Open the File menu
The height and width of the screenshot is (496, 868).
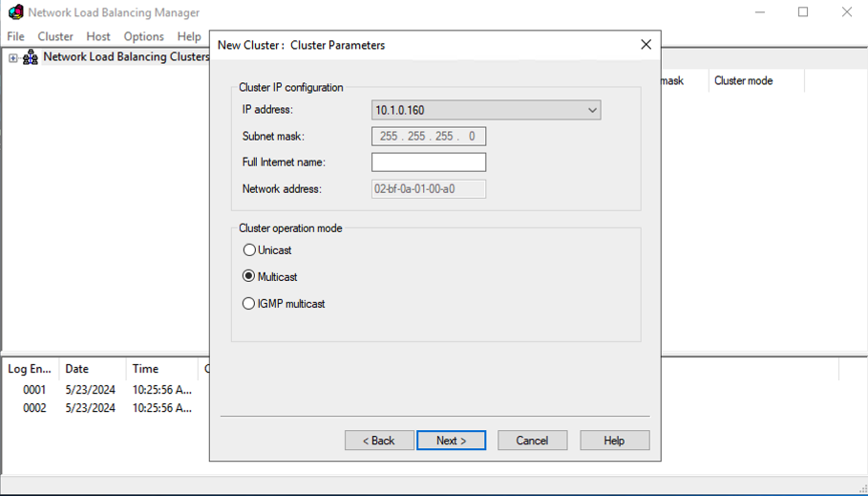click(x=16, y=36)
